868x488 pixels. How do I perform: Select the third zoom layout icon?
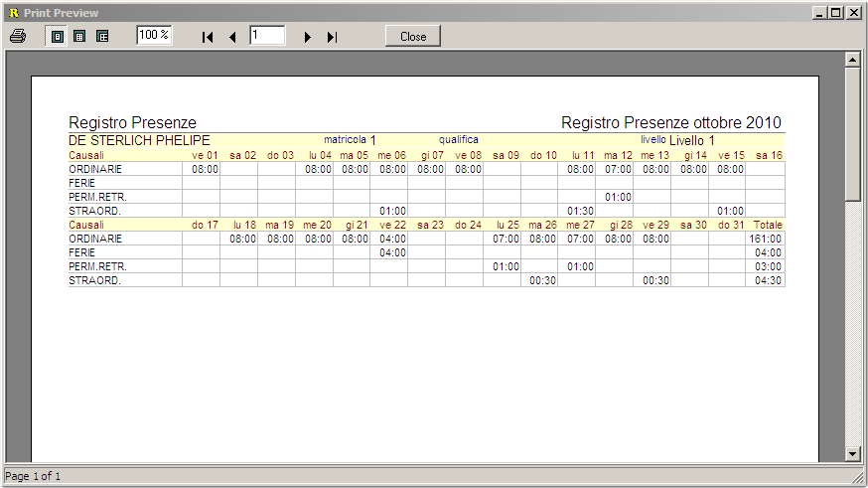pyautogui.click(x=102, y=37)
